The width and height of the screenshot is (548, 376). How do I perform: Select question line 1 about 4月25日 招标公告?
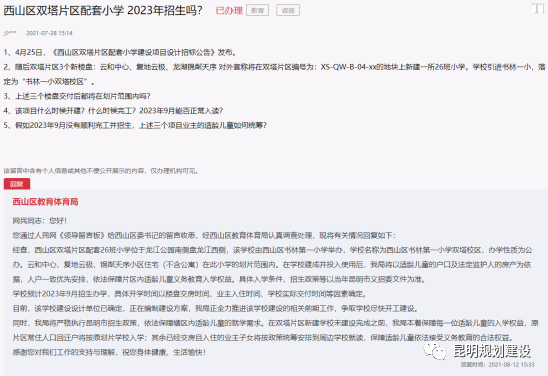click(x=121, y=52)
